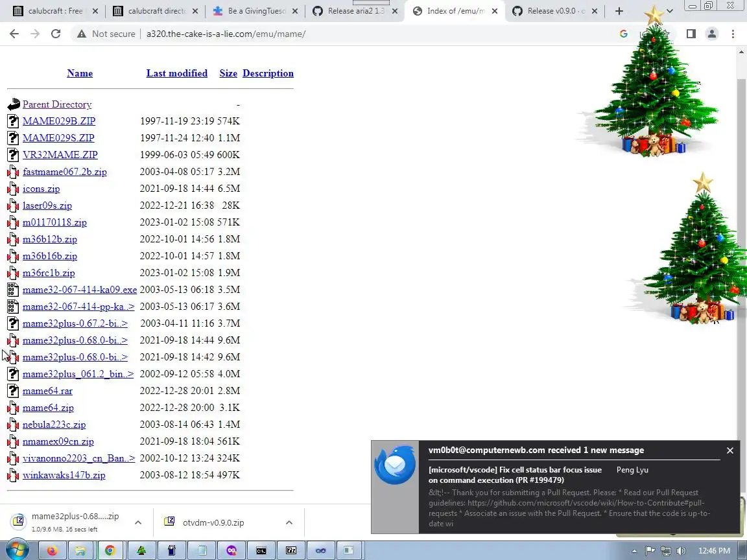The image size is (747, 560).
Task: Download m36rc1b.zip
Action: [x=49, y=273]
